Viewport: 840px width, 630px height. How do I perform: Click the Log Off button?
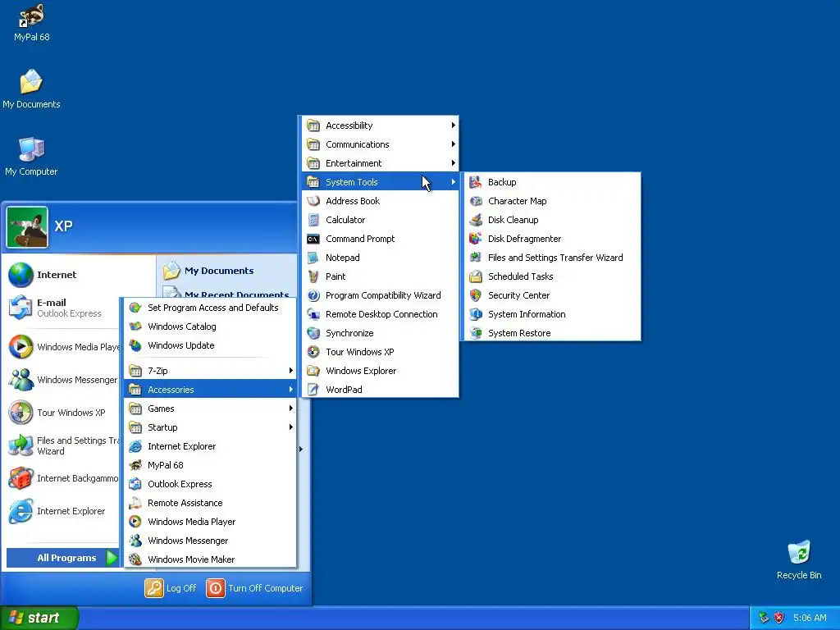171,588
